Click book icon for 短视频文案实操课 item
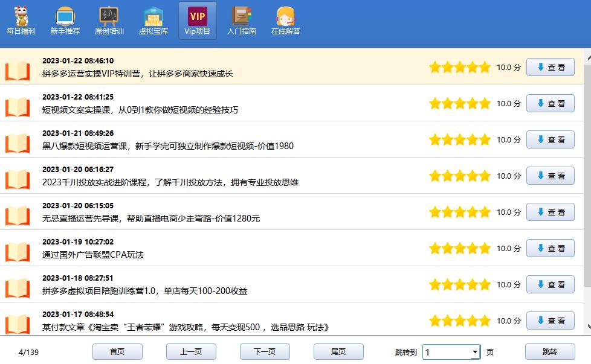 18,106
